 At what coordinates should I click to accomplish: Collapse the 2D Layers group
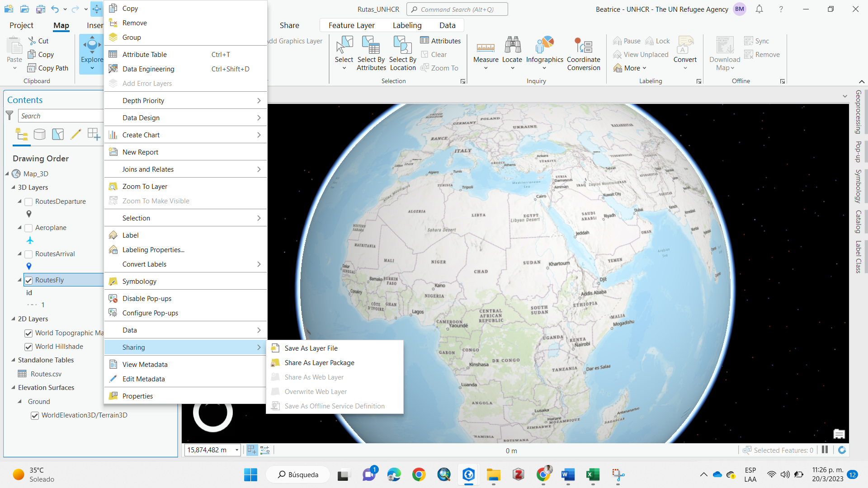[13, 319]
